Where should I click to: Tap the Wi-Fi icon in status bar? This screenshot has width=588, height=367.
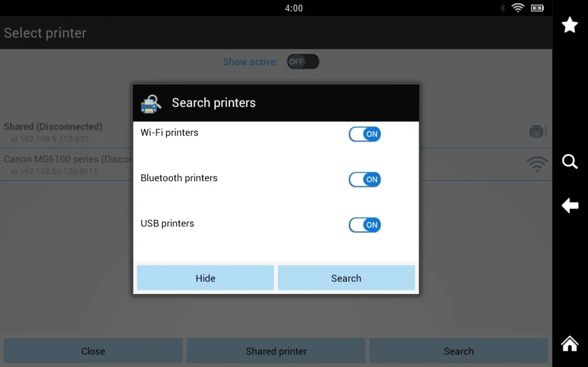point(518,8)
